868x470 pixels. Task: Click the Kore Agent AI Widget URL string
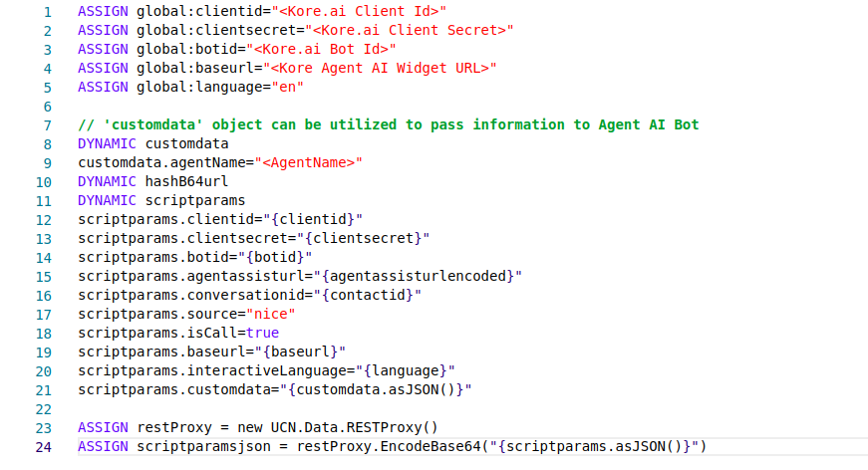(380, 68)
